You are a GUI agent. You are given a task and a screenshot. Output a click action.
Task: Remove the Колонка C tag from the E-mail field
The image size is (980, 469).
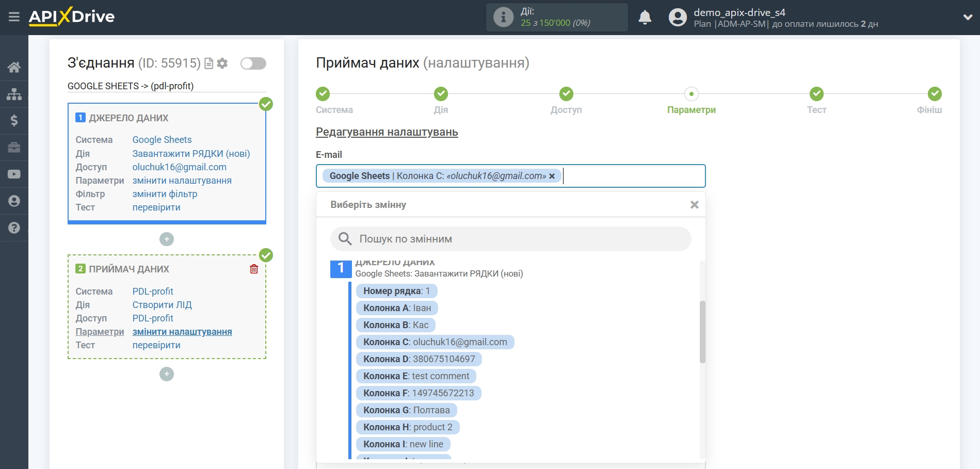click(552, 176)
